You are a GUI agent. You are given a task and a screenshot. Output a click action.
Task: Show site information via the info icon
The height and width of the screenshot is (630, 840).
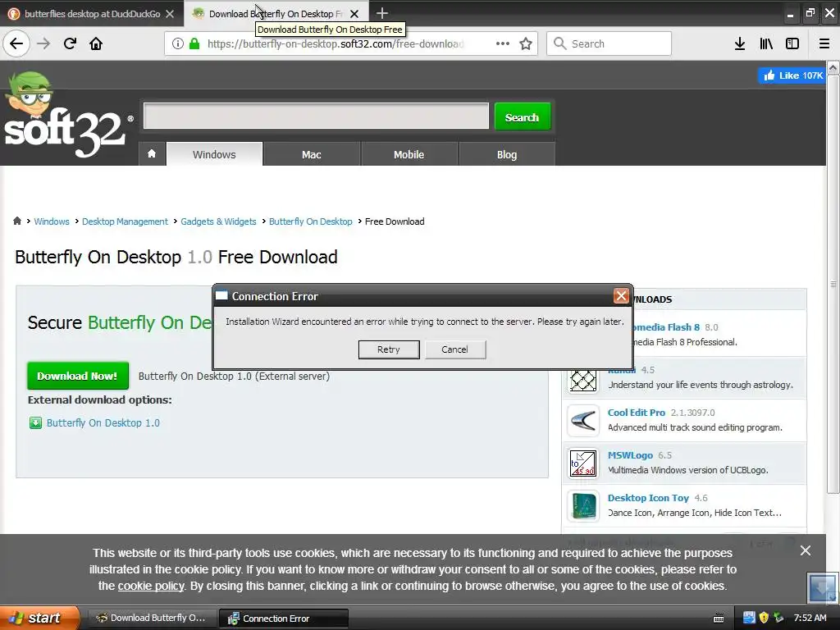click(x=178, y=43)
